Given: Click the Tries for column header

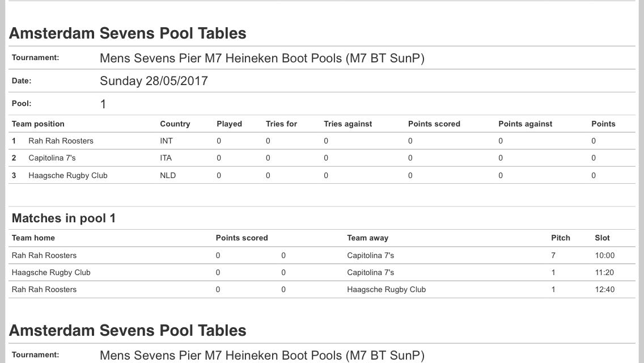Looking at the screenshot, I should point(281,124).
